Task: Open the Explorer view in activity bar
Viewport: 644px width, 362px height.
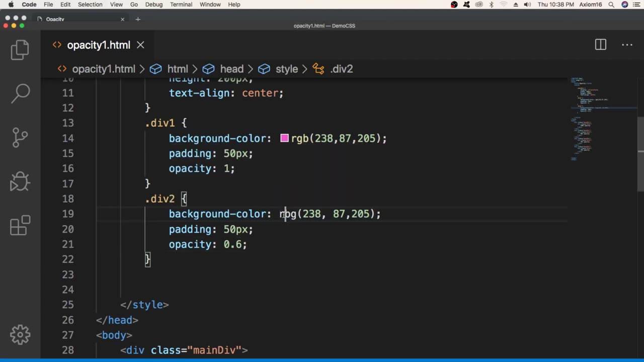Action: click(x=20, y=50)
